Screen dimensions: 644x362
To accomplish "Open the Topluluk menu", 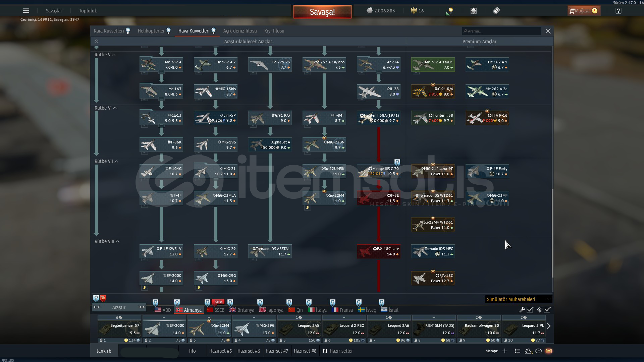I will click(88, 11).
